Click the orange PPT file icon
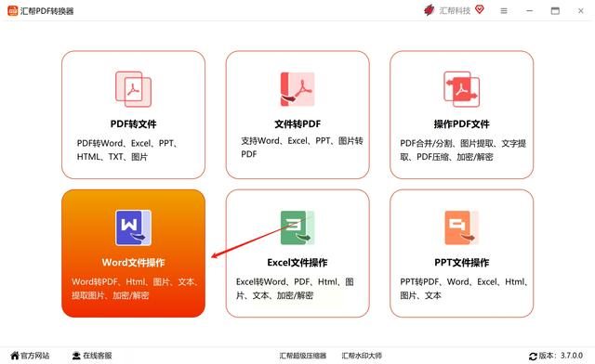Viewport: 595px width, 364px height. 461,227
